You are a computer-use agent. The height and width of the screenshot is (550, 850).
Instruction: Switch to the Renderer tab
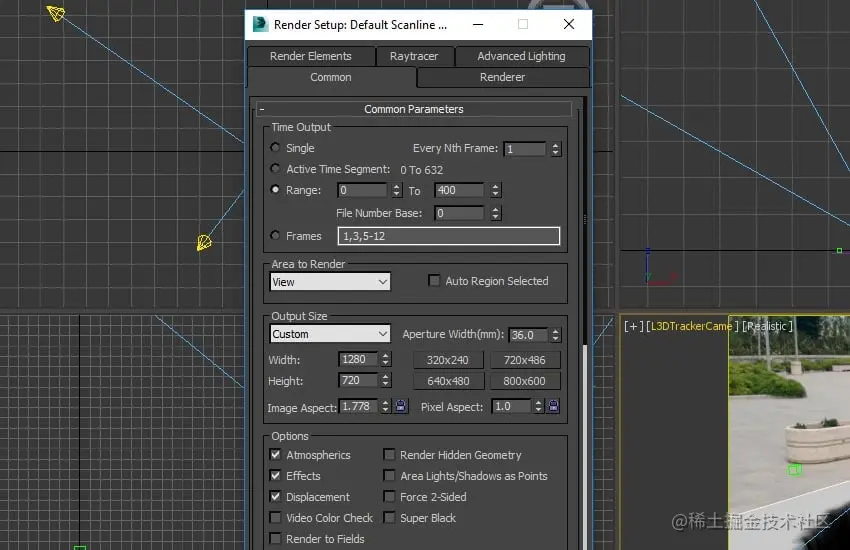coord(503,77)
